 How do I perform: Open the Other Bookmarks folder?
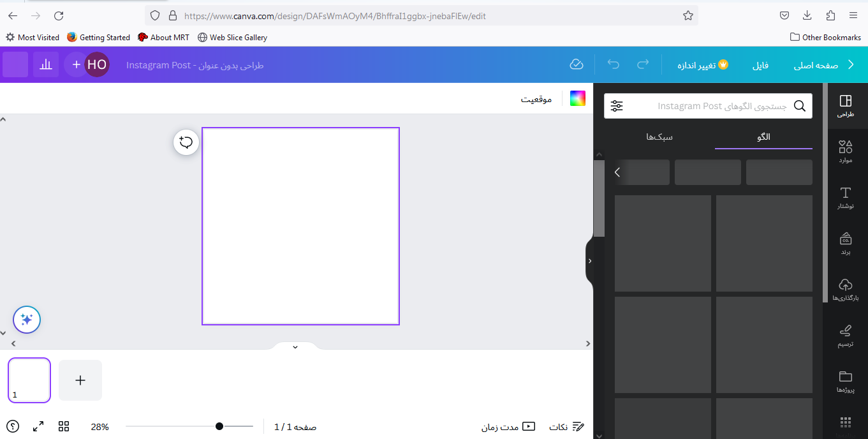(825, 38)
